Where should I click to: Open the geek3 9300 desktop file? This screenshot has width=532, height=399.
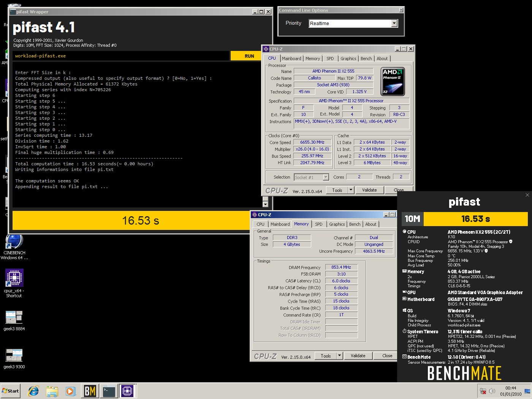pos(14,358)
